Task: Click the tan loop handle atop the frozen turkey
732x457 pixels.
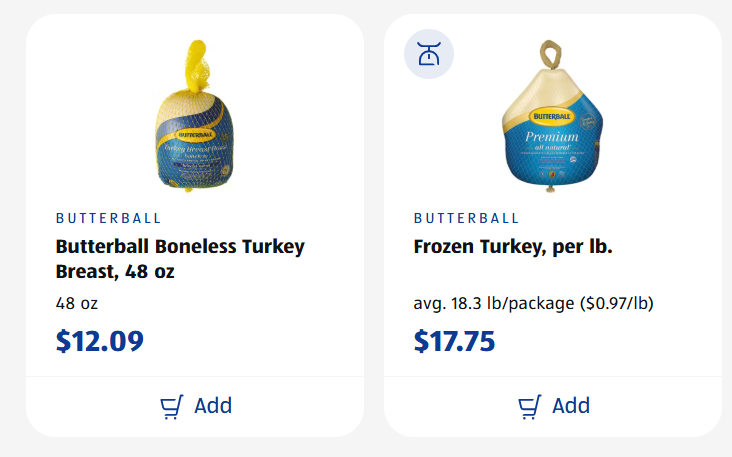Action: [x=551, y=50]
